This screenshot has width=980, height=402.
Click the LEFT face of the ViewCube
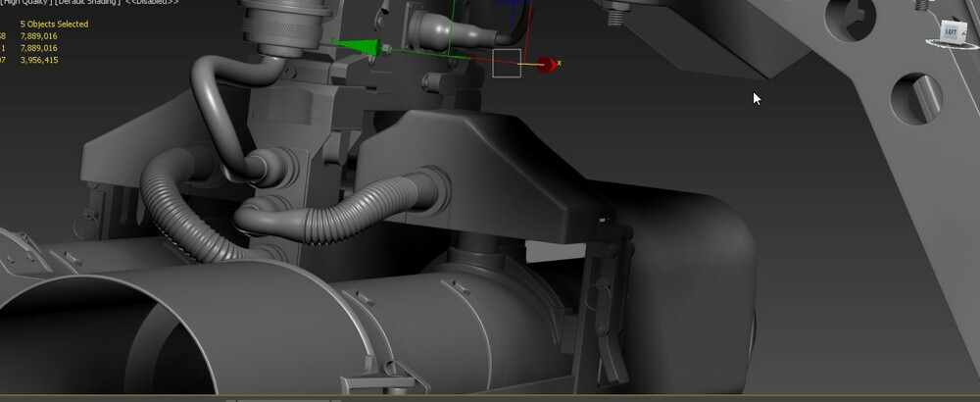(x=952, y=32)
